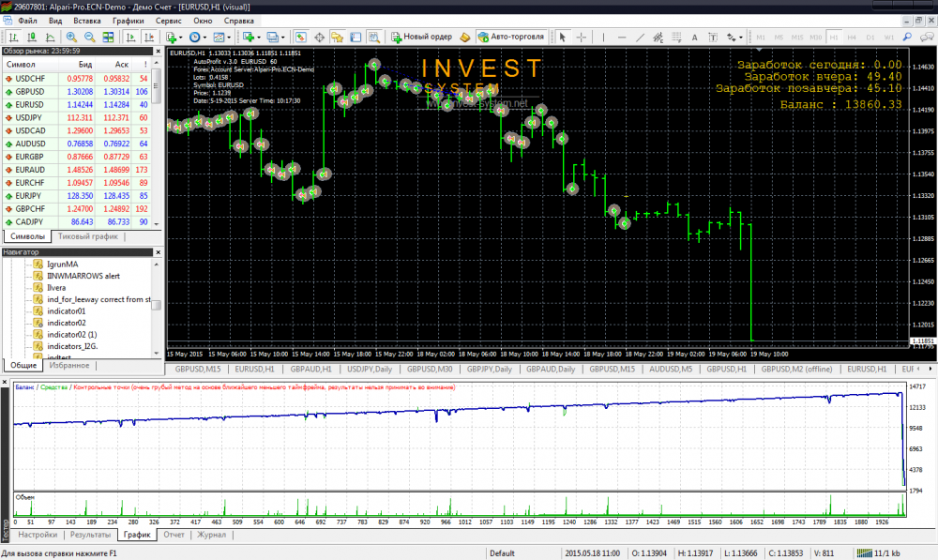The image size is (938, 560).
Task: Toggle the Navigator window star-folder icon
Action: point(338,38)
